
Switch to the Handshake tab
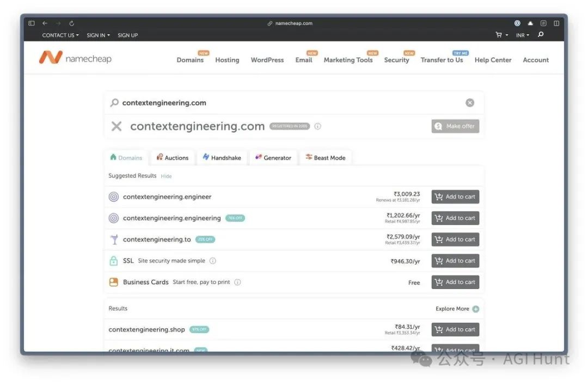tap(222, 158)
